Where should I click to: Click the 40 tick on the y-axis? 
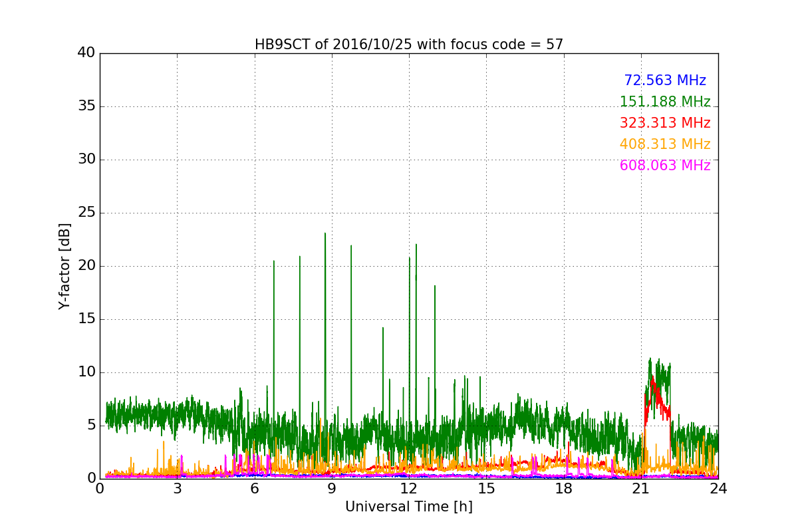point(86,53)
